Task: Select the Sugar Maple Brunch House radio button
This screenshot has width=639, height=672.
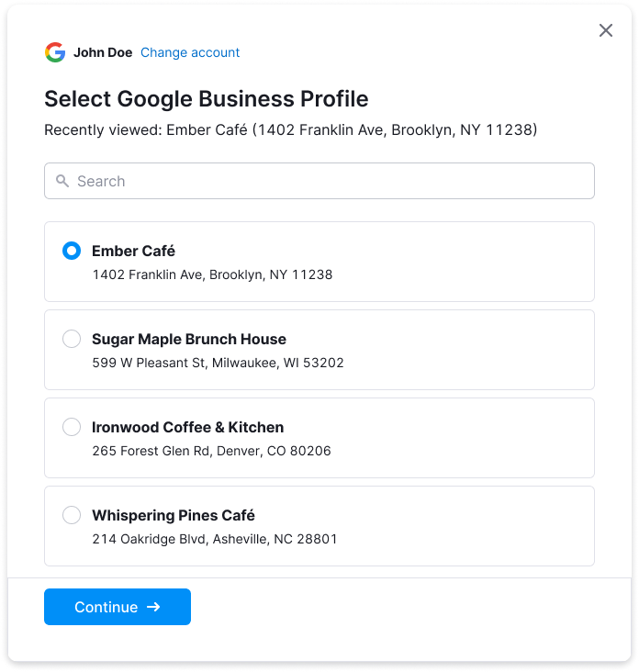Action: tap(72, 339)
